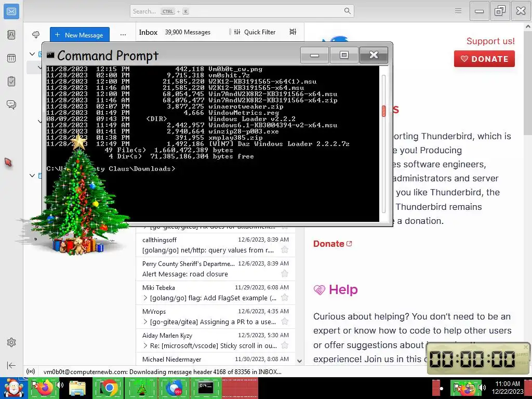Click the Command Prompt title bar icon
Image resolution: width=532 pixels, height=399 pixels.
(50, 55)
